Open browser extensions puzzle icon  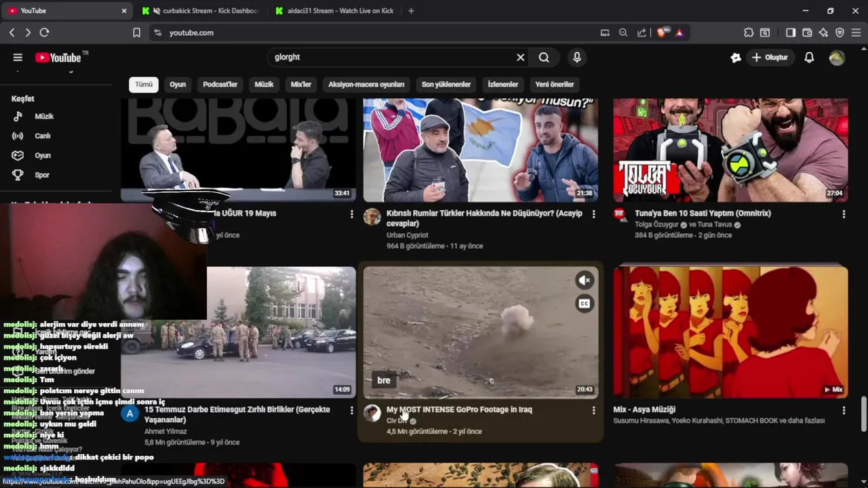point(749,33)
